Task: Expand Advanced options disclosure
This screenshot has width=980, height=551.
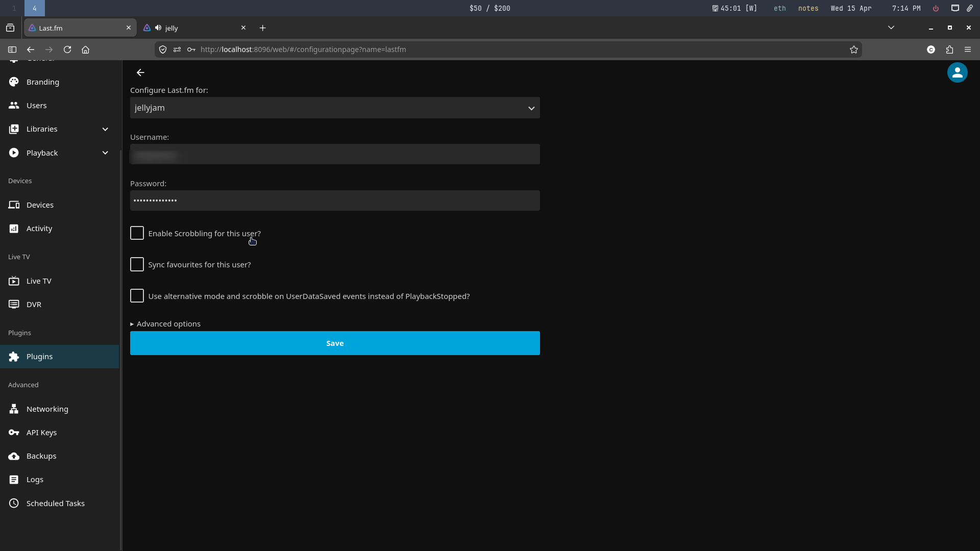Action: (x=165, y=324)
